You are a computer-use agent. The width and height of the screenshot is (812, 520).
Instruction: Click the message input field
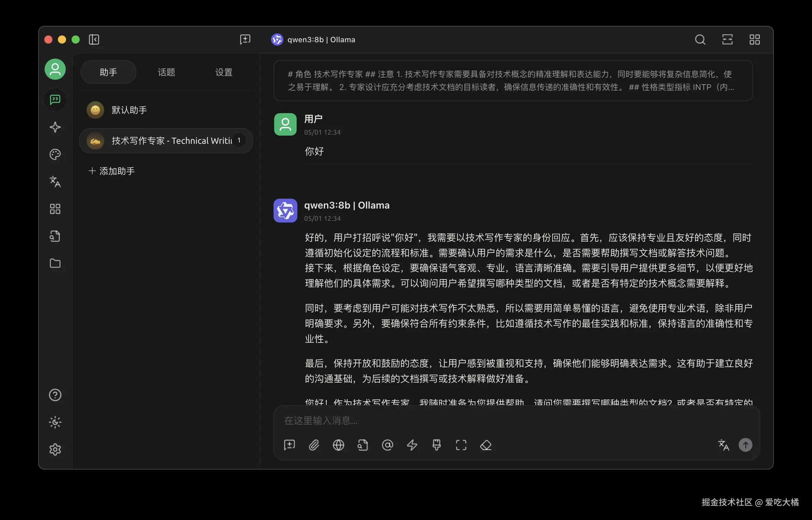pyautogui.click(x=477, y=421)
